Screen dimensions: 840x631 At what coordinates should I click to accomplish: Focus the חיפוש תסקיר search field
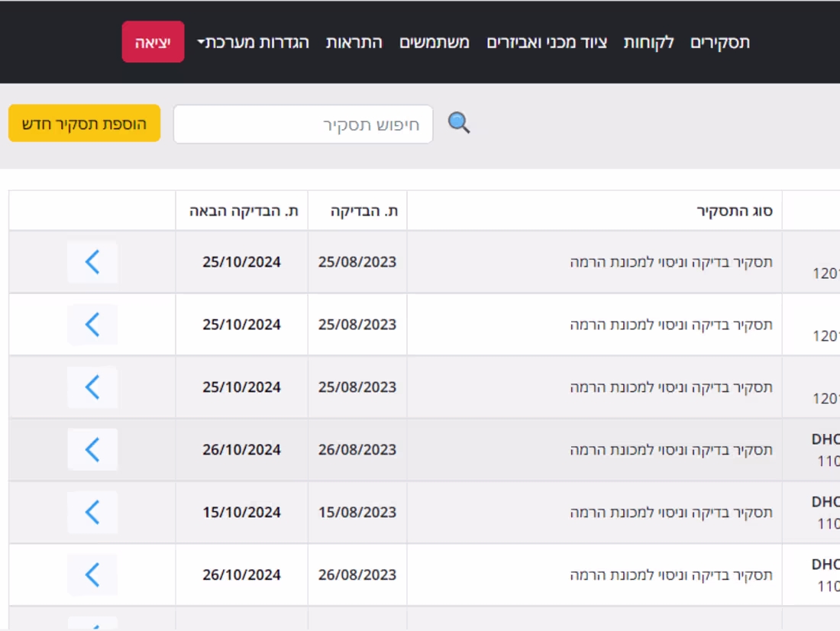[303, 125]
